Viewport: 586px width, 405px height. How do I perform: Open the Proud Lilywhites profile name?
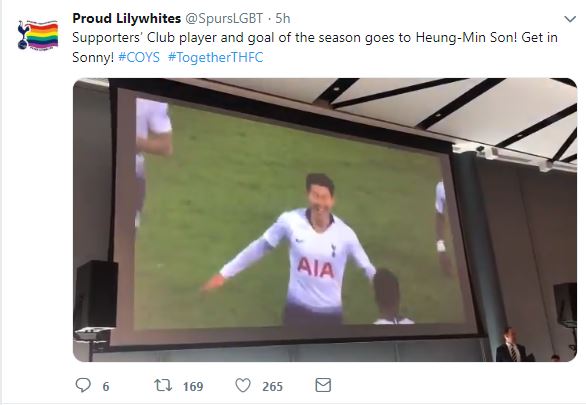pyautogui.click(x=127, y=18)
